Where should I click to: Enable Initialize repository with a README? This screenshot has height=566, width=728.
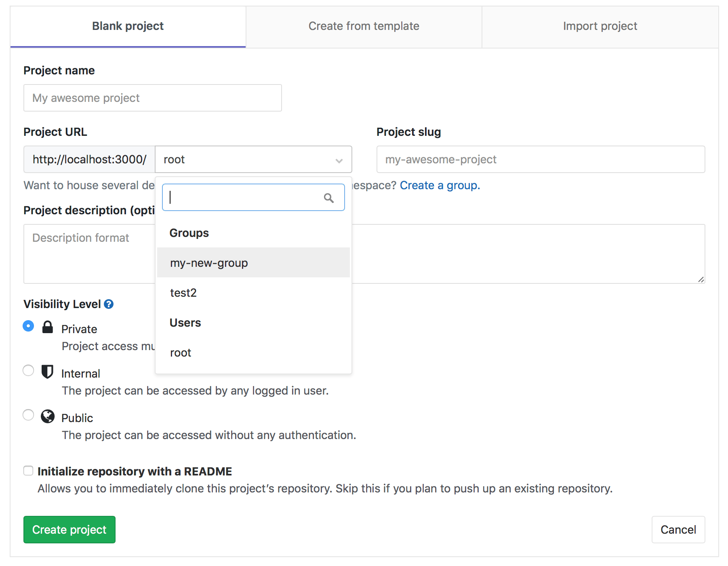pos(28,471)
